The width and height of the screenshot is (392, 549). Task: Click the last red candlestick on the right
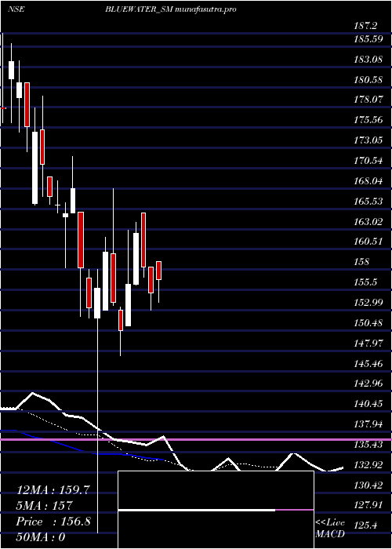pyautogui.click(x=159, y=271)
